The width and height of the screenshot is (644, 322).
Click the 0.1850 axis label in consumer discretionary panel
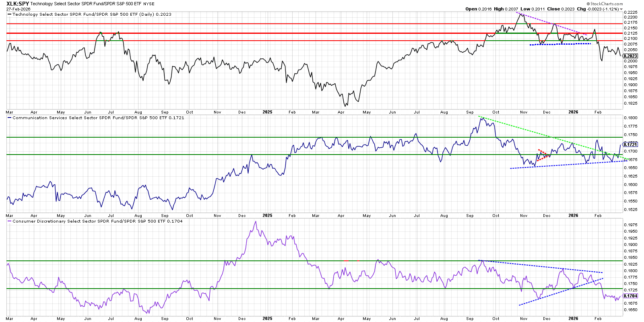pos(631,258)
